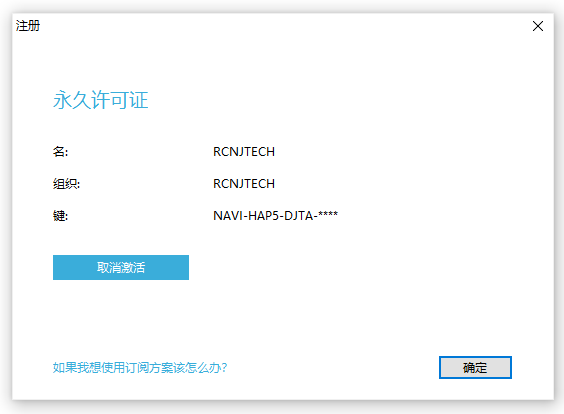Click the 取消激活 button
This screenshot has width=564, height=414.
[x=121, y=267]
